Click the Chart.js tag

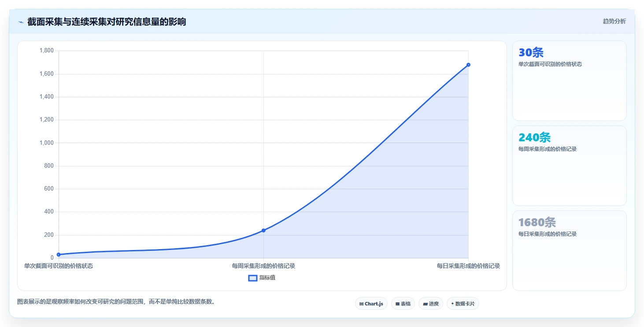pyautogui.click(x=371, y=304)
